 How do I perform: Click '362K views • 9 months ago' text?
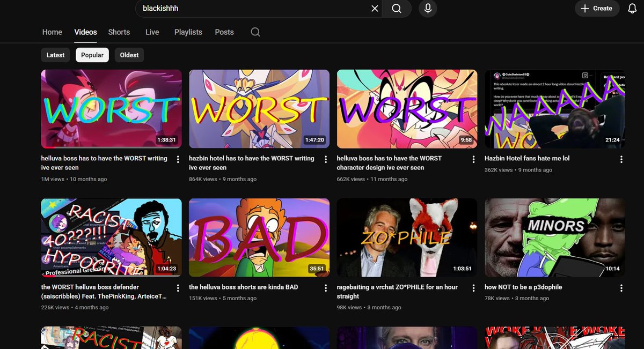click(x=518, y=170)
